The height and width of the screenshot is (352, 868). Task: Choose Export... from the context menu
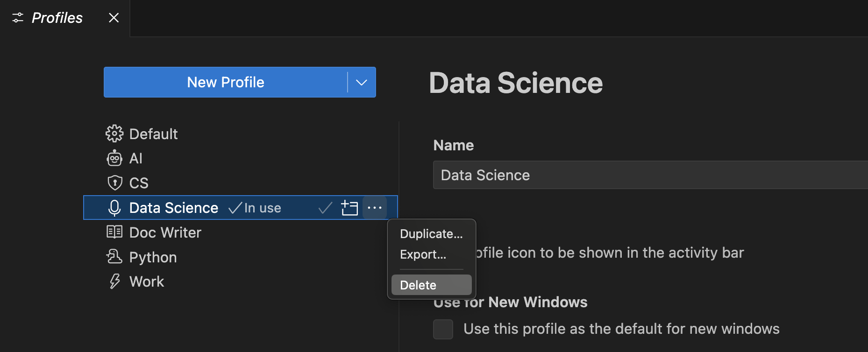pos(423,254)
